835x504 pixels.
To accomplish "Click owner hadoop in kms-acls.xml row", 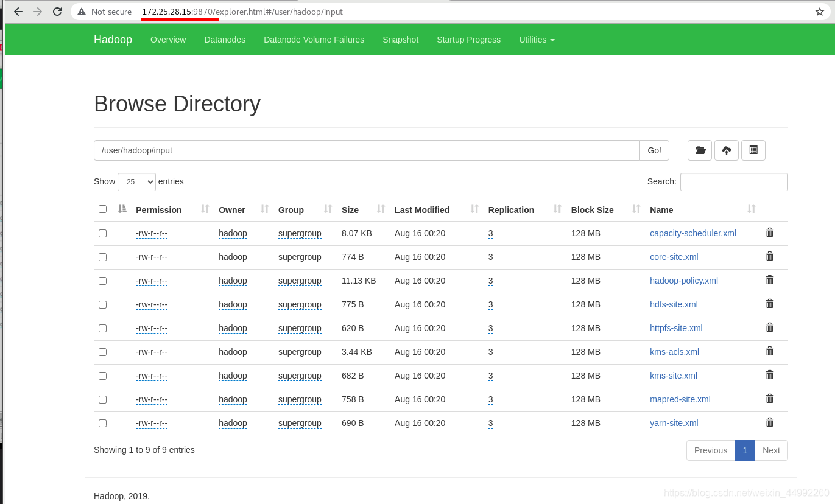I will coord(233,352).
